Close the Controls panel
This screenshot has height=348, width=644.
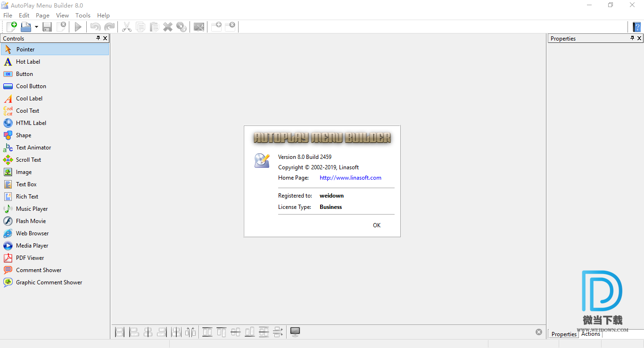click(x=105, y=38)
